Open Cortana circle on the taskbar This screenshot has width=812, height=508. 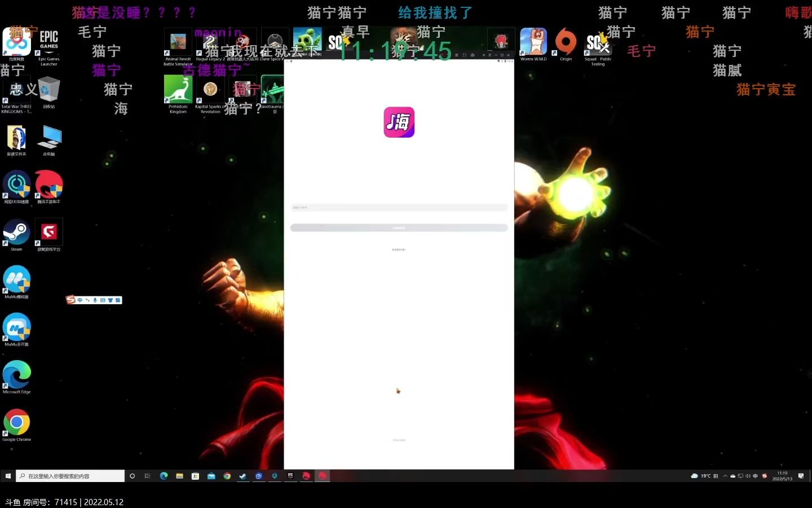click(x=133, y=476)
